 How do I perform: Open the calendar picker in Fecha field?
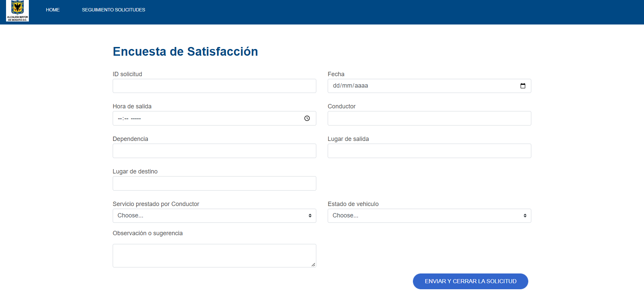[x=523, y=86]
